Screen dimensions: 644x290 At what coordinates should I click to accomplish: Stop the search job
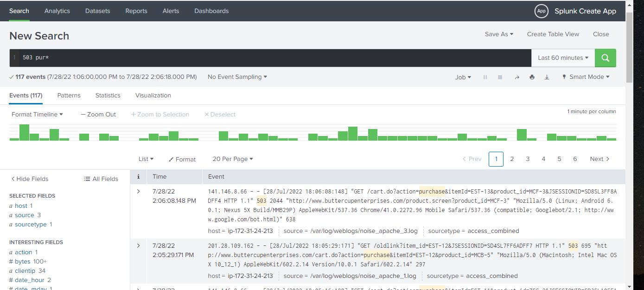coord(500,77)
